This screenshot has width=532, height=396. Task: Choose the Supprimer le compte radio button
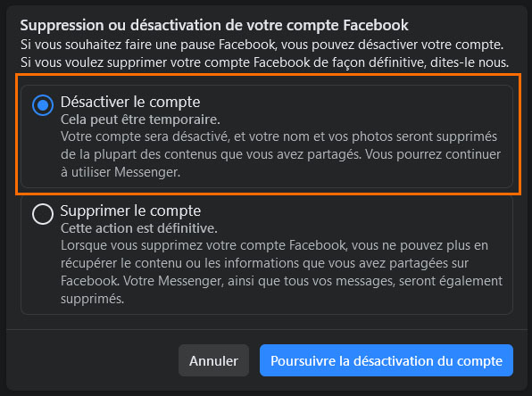[x=43, y=214]
